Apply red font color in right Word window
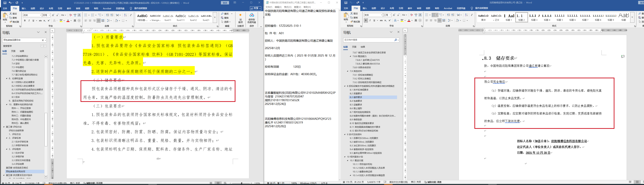Image resolution: width=644 pixels, height=185 pixels. [x=409, y=21]
